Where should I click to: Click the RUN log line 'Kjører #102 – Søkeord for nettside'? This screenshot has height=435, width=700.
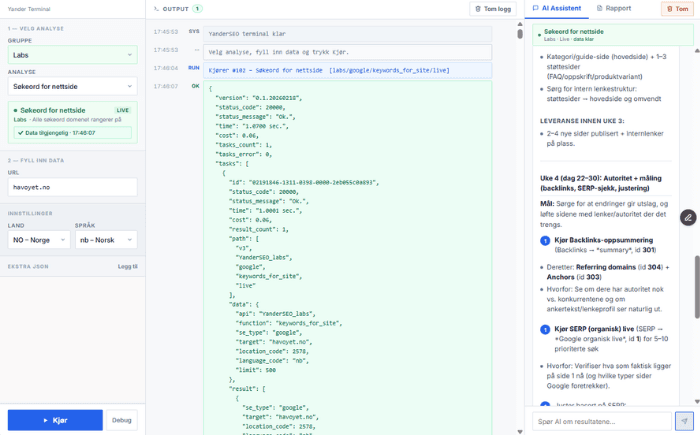point(347,71)
